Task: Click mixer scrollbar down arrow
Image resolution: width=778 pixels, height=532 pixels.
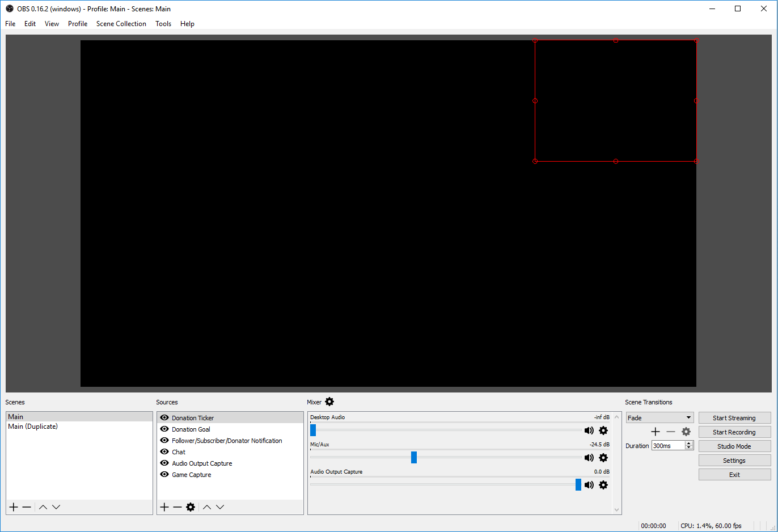Action: point(617,509)
